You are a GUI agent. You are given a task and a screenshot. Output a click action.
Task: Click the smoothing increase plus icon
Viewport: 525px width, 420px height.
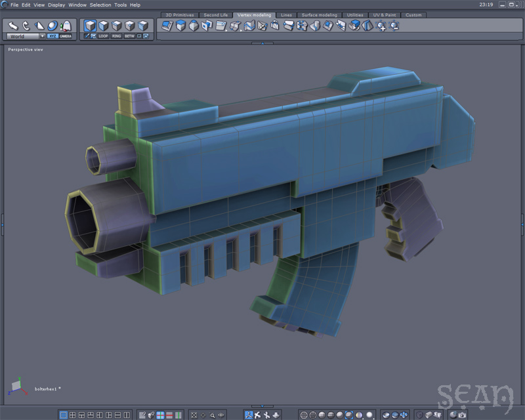coord(381,26)
